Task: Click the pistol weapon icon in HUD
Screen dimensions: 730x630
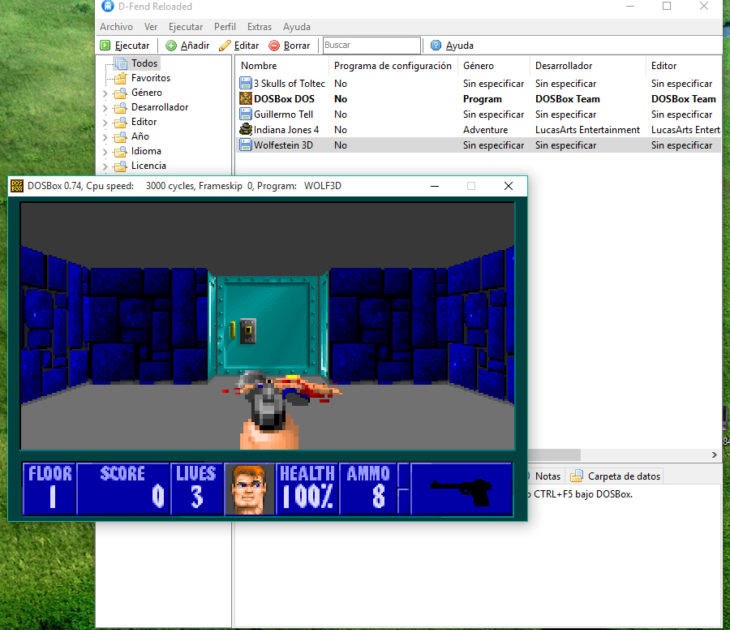Action: pos(461,492)
